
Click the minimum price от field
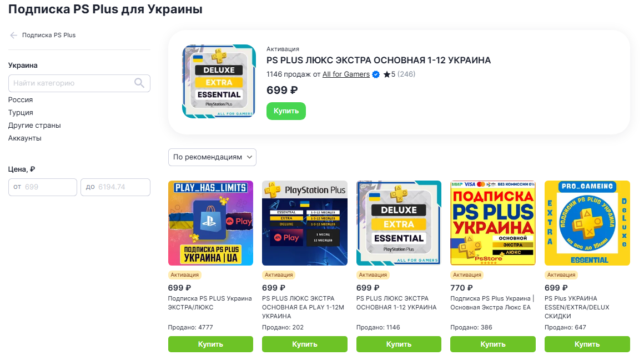(x=43, y=187)
